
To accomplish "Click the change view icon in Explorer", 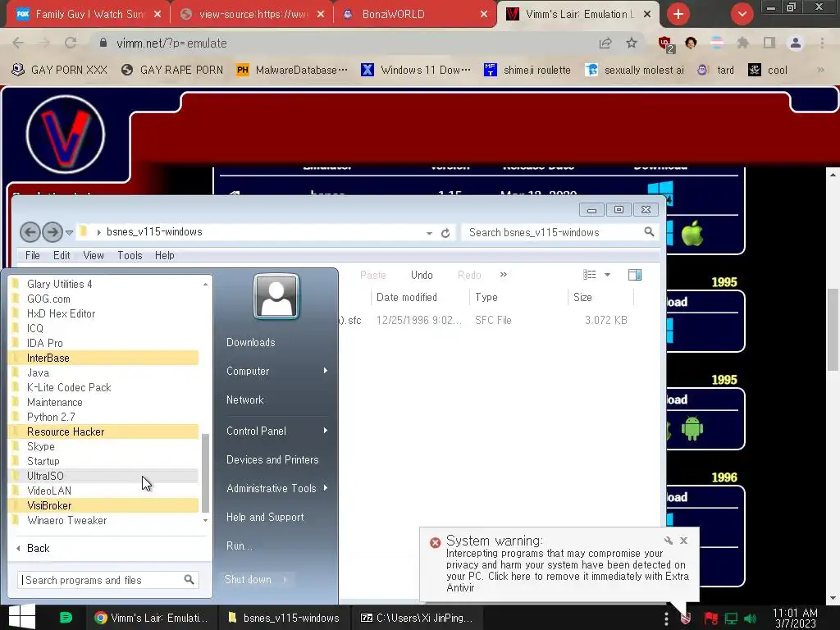I will click(x=589, y=275).
